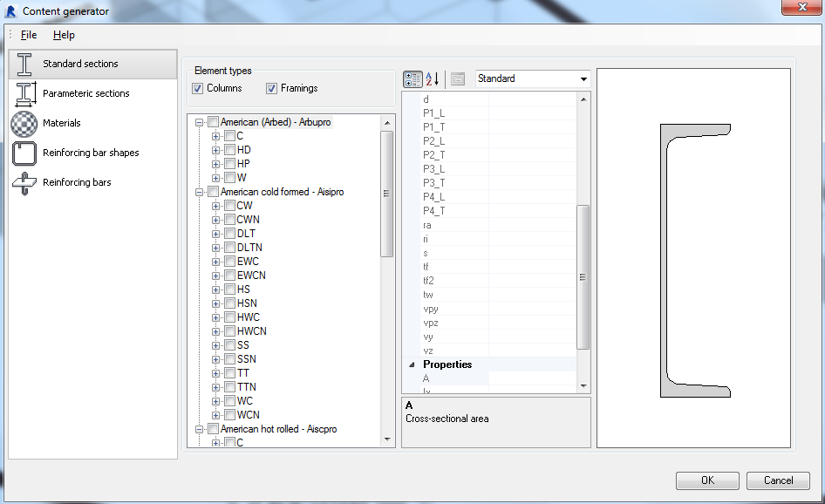Collapse the American cold formed - Aisipro group

[x=199, y=191]
